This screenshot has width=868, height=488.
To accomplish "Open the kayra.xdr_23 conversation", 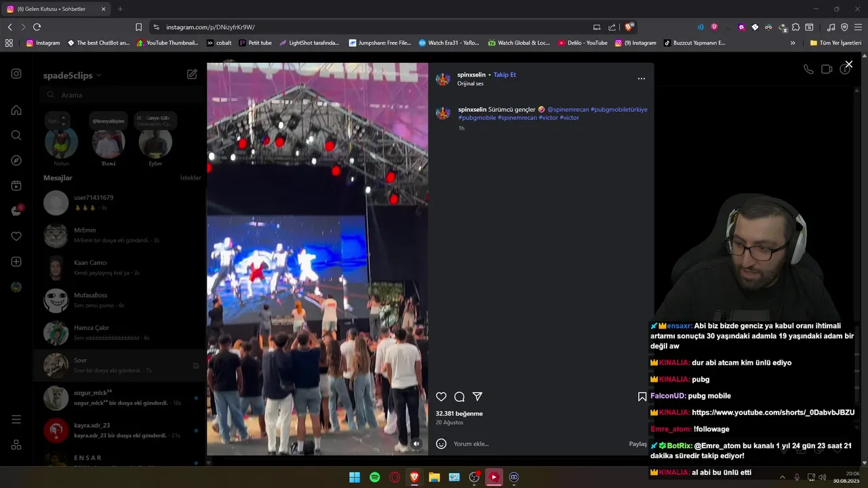I will point(119,430).
